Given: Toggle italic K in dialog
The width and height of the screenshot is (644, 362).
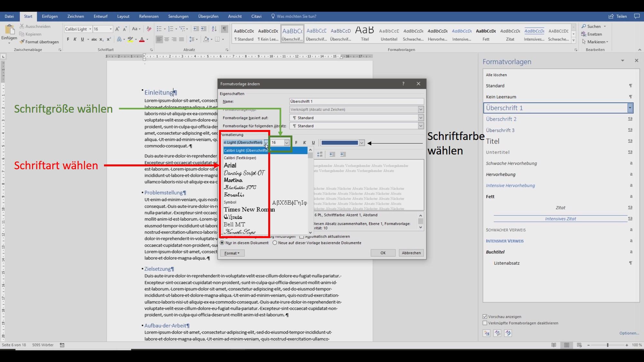Looking at the screenshot, I should 305,143.
